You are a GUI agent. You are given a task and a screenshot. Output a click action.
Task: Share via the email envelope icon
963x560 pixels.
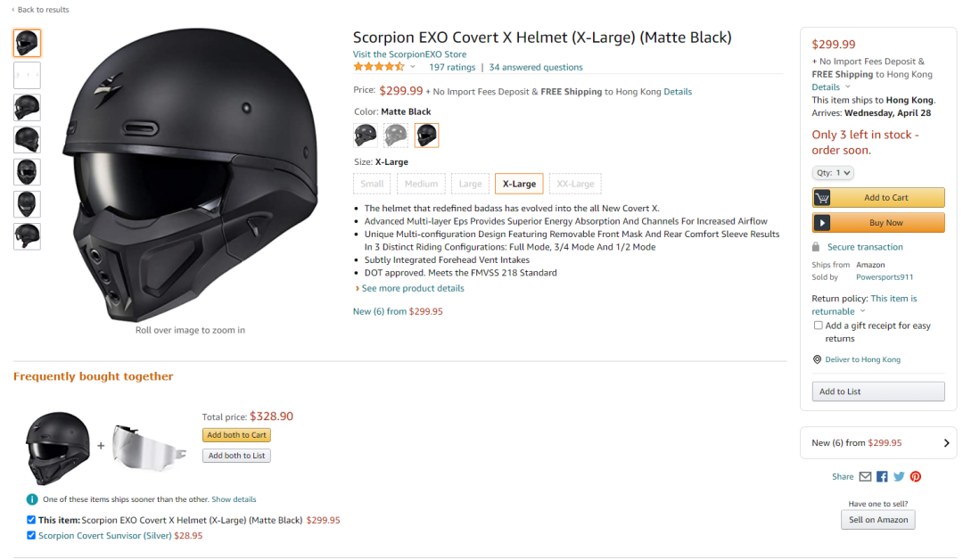865,476
